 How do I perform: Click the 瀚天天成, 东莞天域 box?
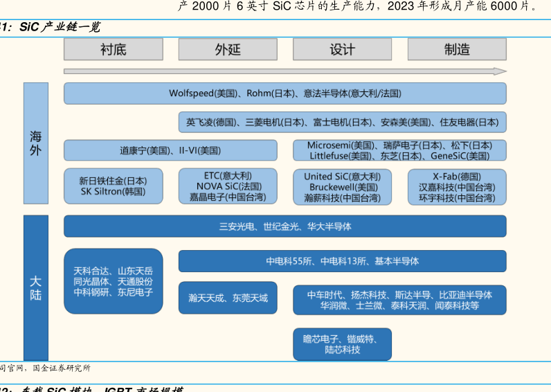228,298
